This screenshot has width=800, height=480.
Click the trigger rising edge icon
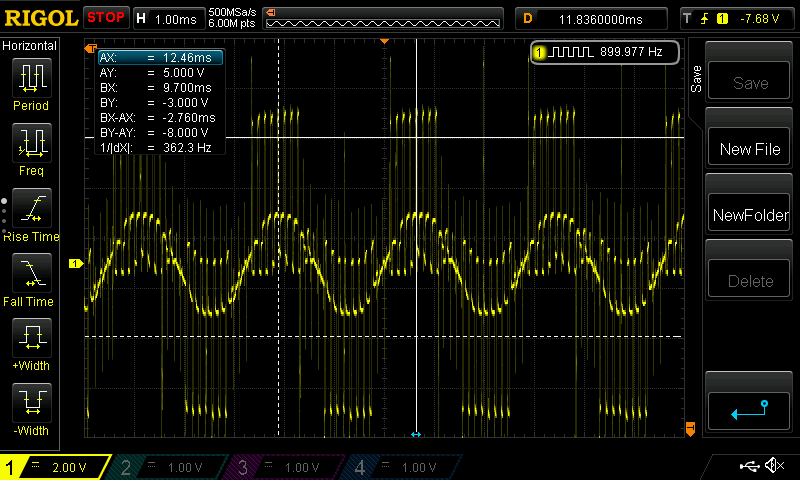[x=705, y=19]
